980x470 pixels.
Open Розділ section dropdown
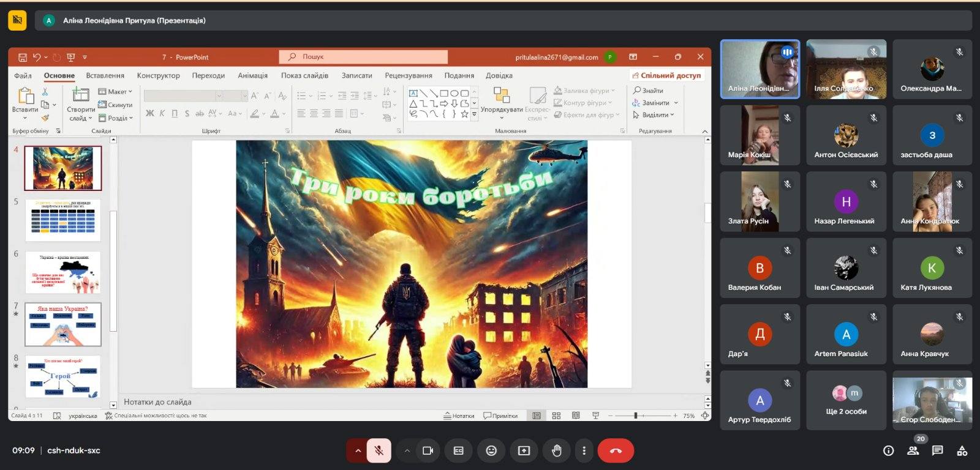click(x=115, y=118)
